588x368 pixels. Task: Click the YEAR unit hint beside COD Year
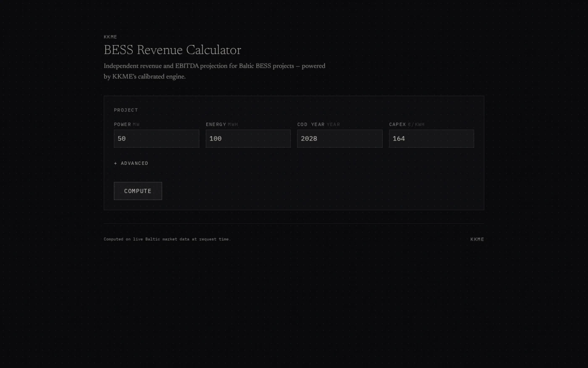coord(333,124)
